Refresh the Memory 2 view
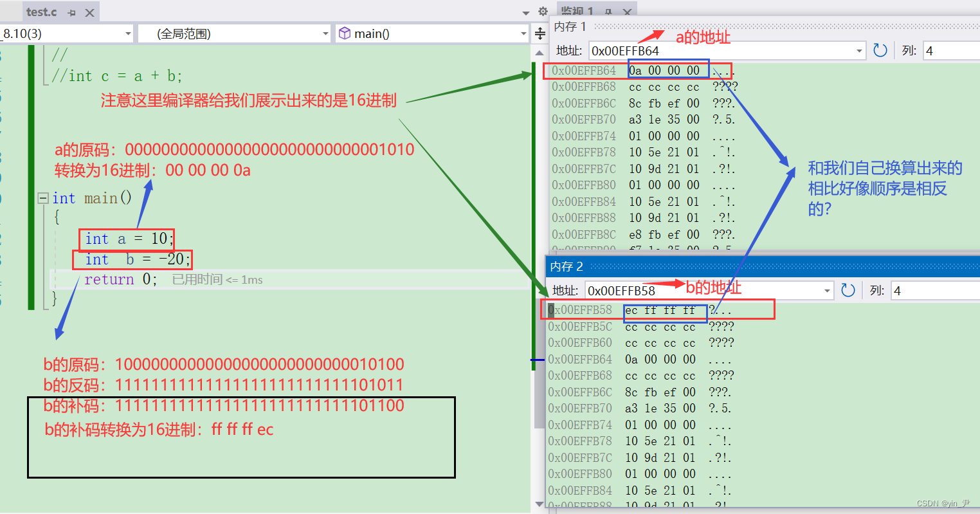This screenshot has width=980, height=514. tap(848, 290)
